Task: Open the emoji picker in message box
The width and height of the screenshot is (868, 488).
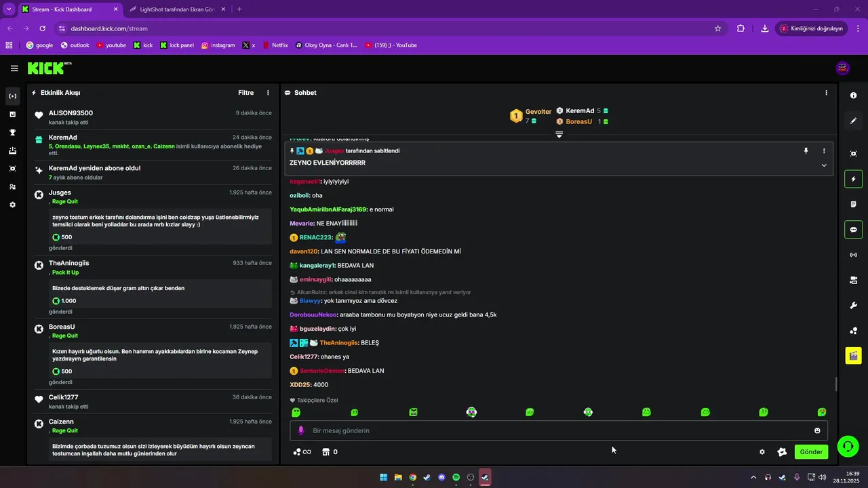Action: pyautogui.click(x=817, y=431)
